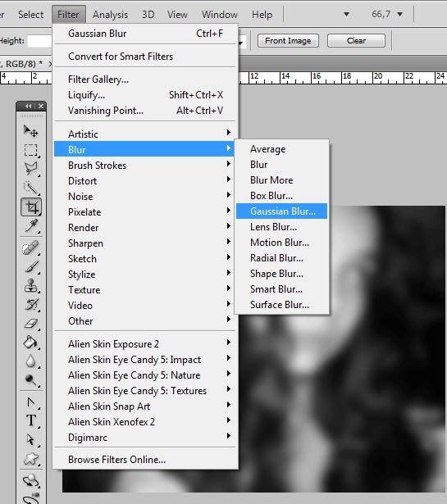Expand the Noise submenu

coord(145,197)
